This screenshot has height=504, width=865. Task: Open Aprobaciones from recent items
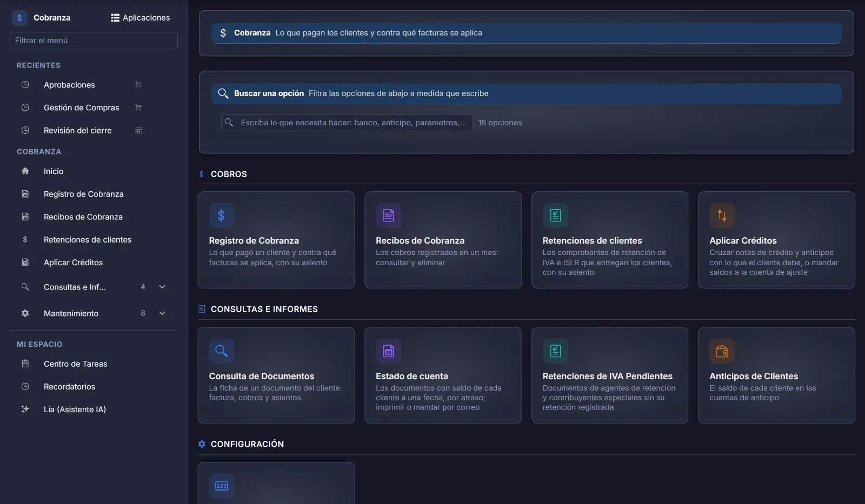[x=69, y=85]
